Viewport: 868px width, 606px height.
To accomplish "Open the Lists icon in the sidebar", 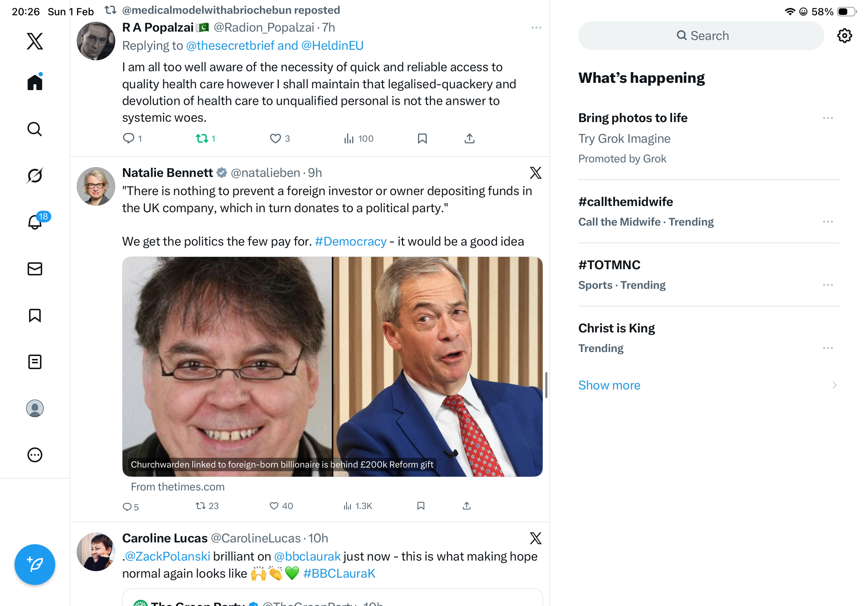I will [x=35, y=361].
